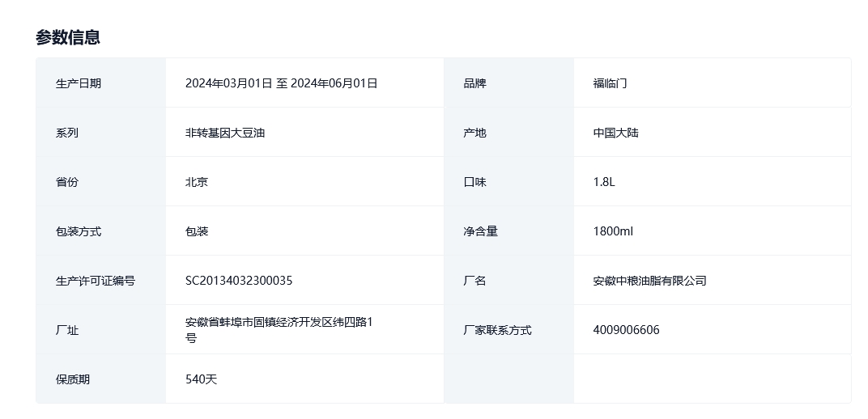868x419 pixels.
Task: Click the license number SC20134032300035
Action: 239,280
